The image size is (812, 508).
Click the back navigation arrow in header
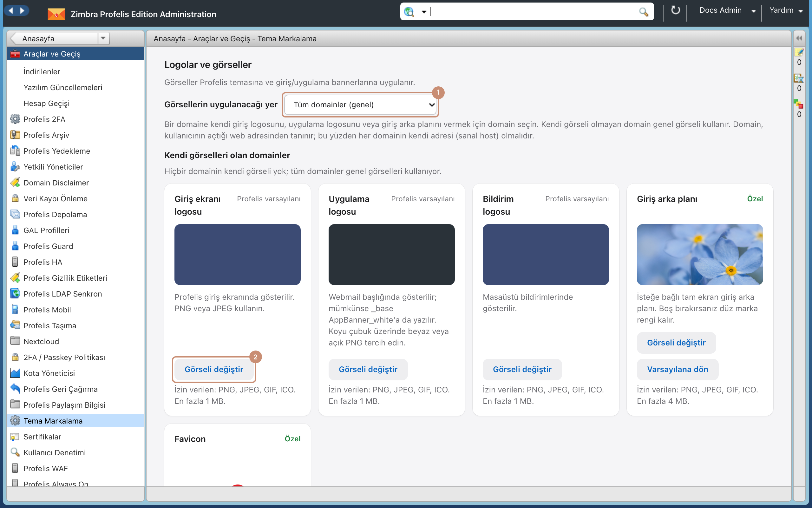point(11,11)
